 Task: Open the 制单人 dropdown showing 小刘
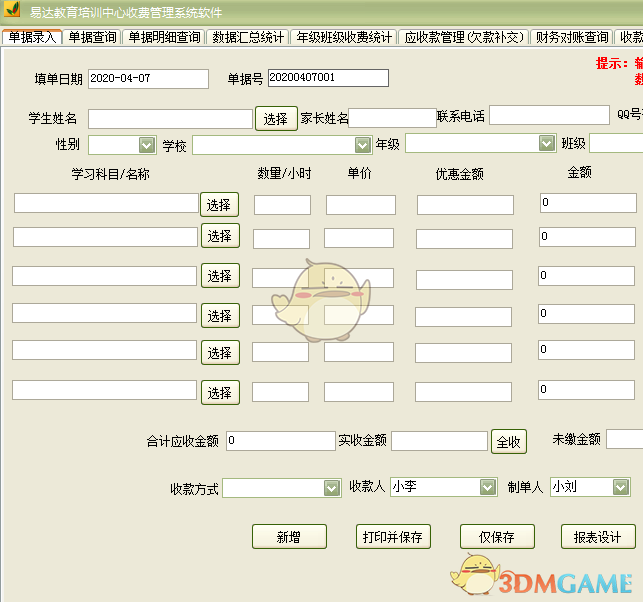tap(590, 487)
